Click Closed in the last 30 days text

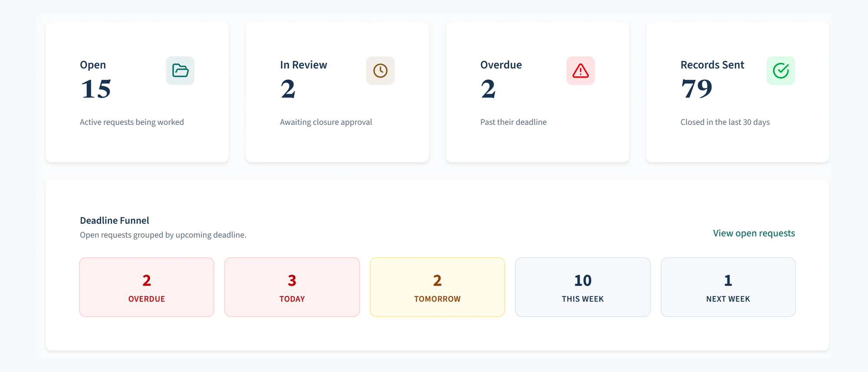coord(725,122)
